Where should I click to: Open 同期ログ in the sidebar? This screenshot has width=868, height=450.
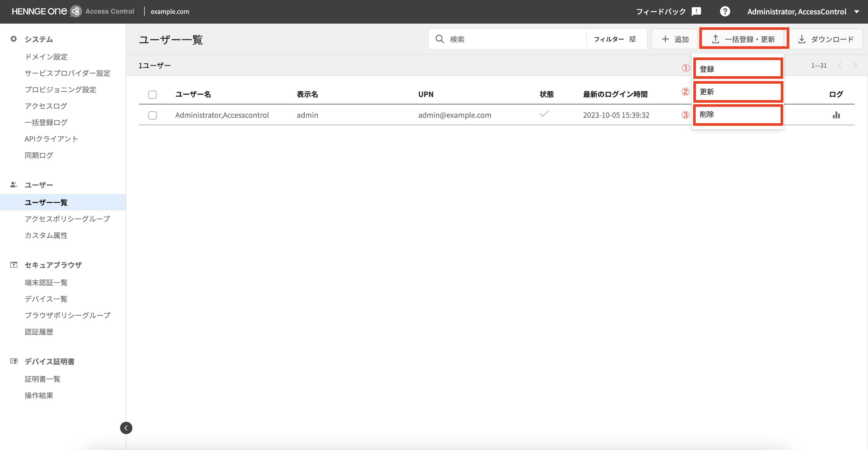(39, 155)
